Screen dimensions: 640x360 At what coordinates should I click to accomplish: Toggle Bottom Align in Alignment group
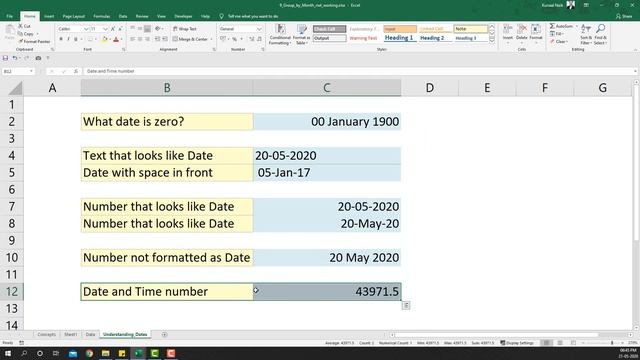147,29
